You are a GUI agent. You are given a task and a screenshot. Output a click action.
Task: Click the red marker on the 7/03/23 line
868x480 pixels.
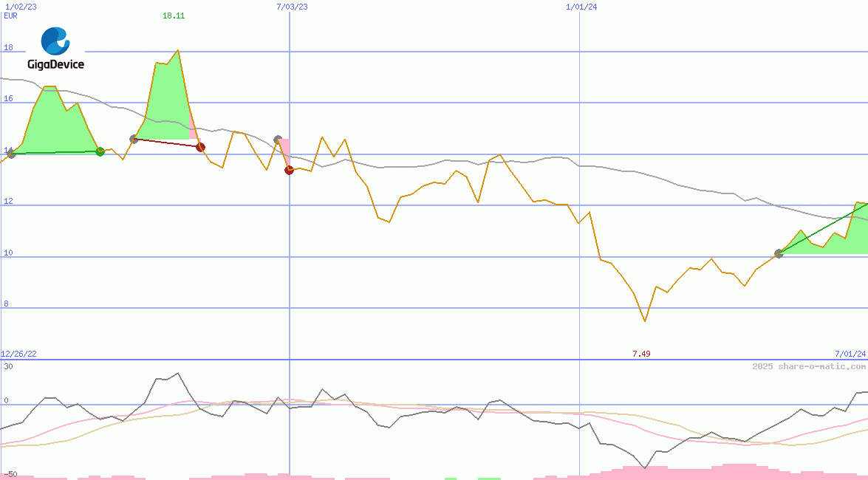289,170
